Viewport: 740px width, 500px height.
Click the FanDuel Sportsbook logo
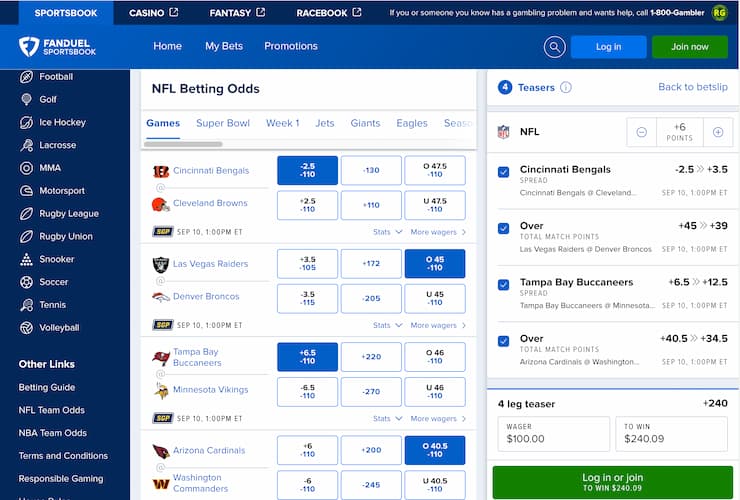coord(58,47)
